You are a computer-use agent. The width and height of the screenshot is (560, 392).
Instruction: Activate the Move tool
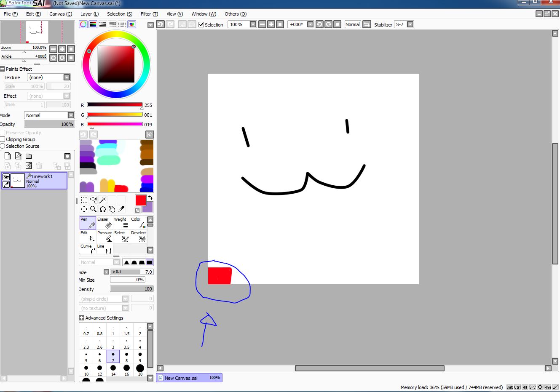pyautogui.click(x=84, y=209)
